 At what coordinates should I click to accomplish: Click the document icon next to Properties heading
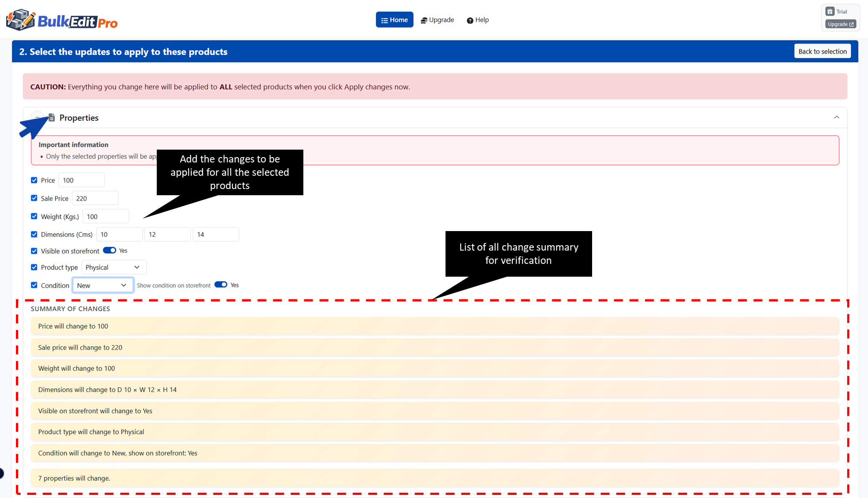point(51,117)
